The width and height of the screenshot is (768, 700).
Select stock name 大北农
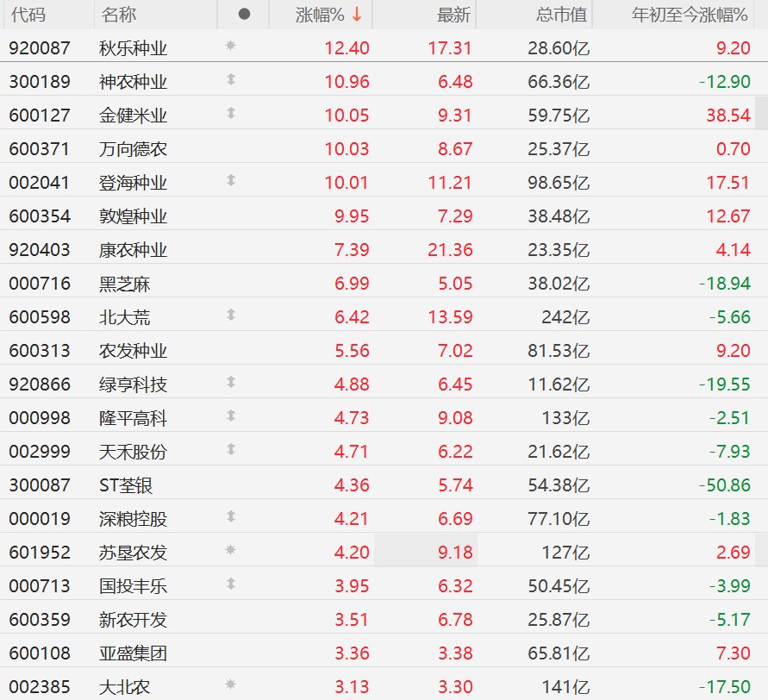pos(124,687)
